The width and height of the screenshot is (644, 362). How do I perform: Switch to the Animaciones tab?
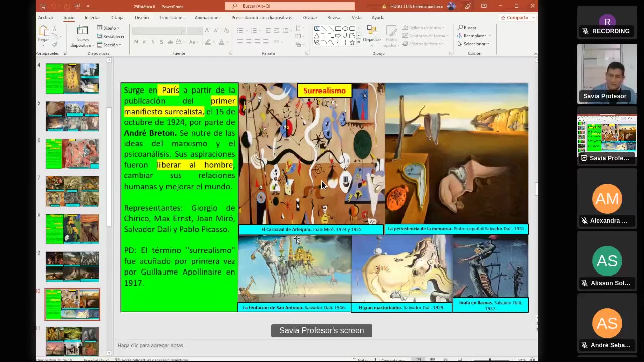pyautogui.click(x=207, y=18)
